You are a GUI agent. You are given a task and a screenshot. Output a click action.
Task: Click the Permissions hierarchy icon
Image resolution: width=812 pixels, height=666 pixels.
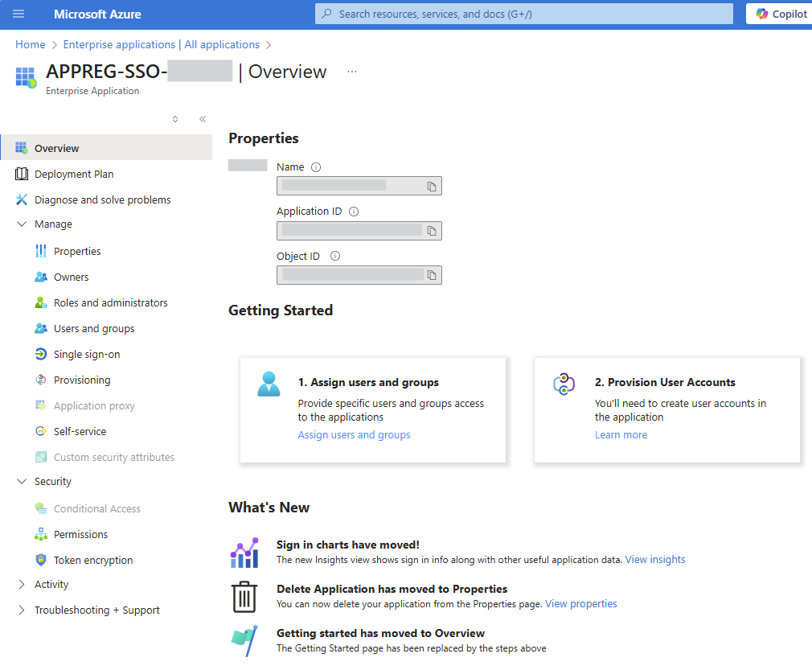coord(41,534)
